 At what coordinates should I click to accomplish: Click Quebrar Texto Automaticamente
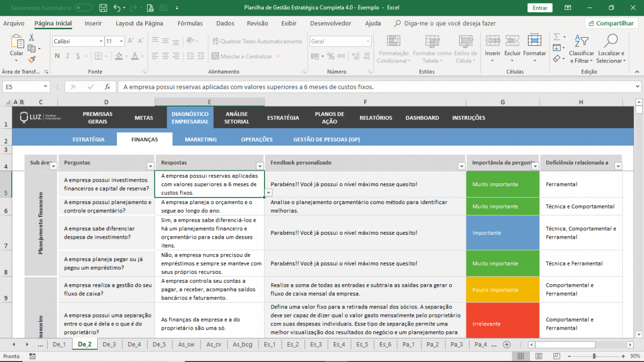point(257,41)
